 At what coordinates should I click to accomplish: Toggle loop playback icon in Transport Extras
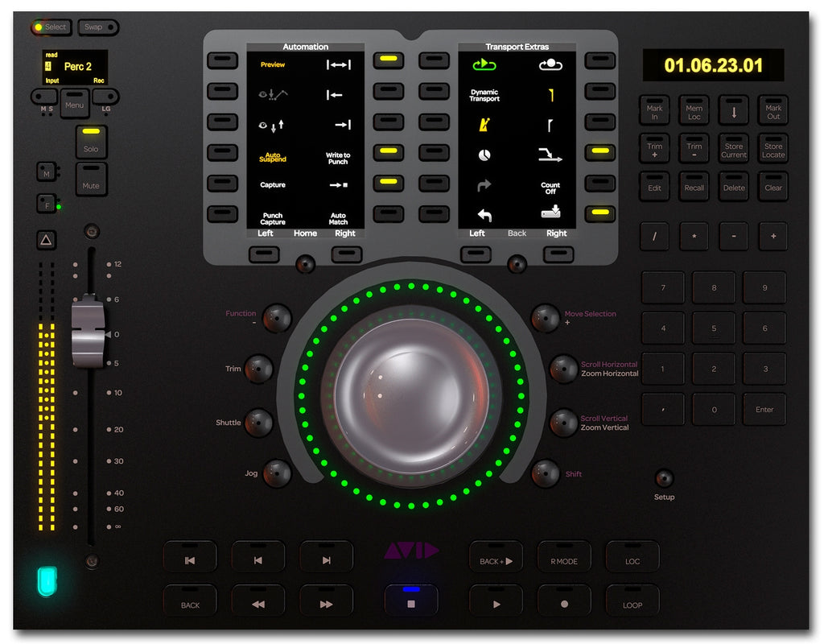(x=484, y=64)
